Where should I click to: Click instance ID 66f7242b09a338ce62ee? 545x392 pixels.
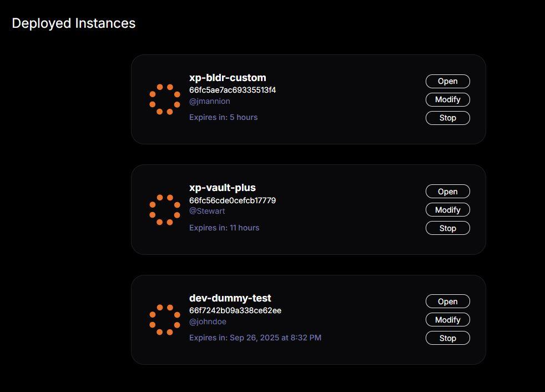(235, 310)
